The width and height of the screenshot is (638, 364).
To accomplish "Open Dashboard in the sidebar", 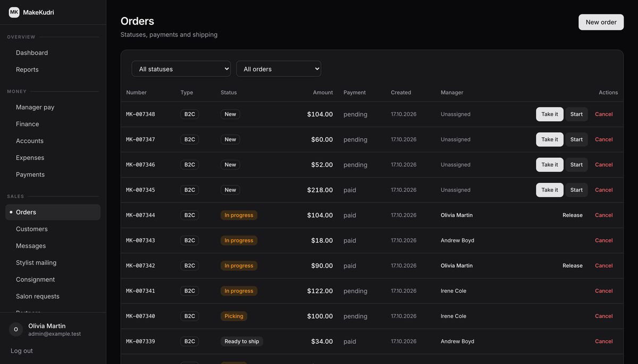I will pos(53,53).
